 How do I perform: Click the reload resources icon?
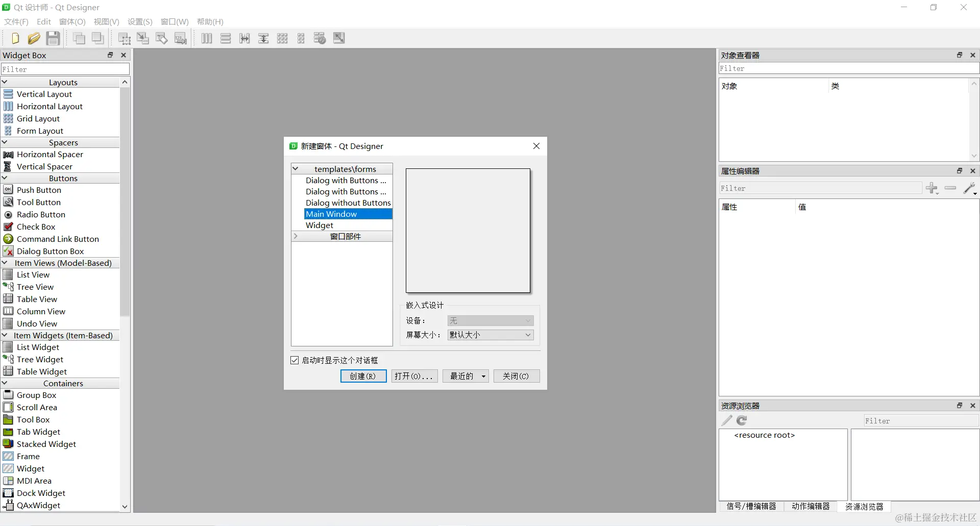[x=742, y=420]
